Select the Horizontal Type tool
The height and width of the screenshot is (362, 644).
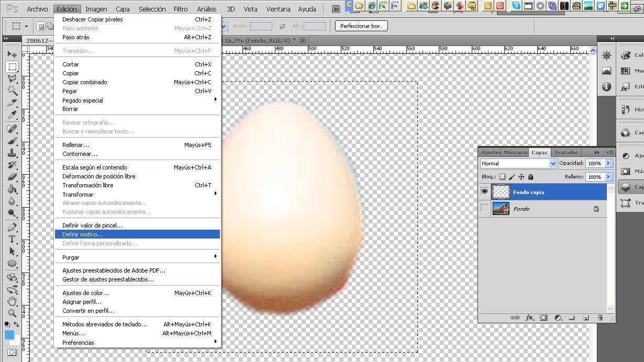pyautogui.click(x=12, y=239)
